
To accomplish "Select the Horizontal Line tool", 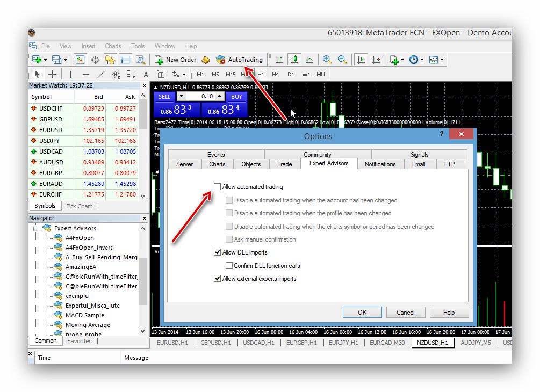I will pyautogui.click(x=86, y=74).
